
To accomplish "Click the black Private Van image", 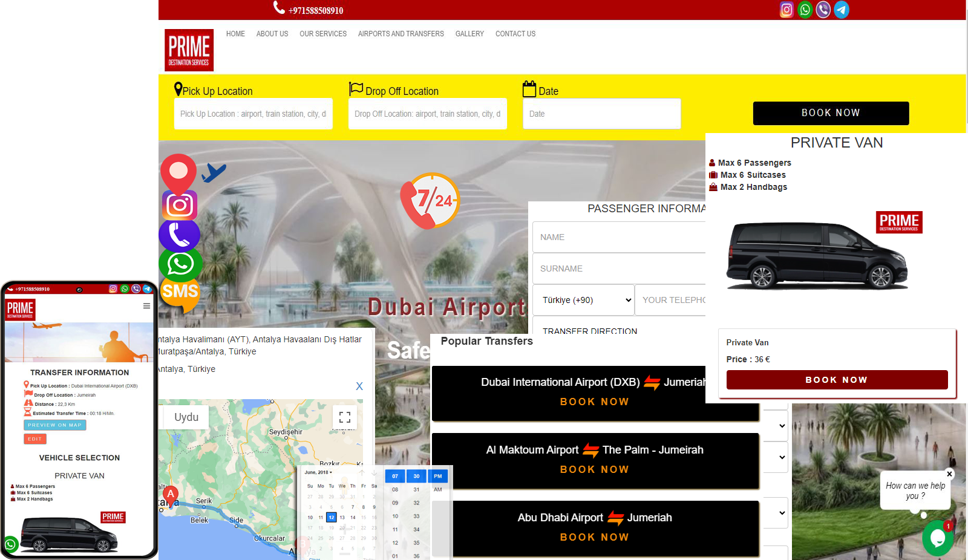I will (x=817, y=255).
